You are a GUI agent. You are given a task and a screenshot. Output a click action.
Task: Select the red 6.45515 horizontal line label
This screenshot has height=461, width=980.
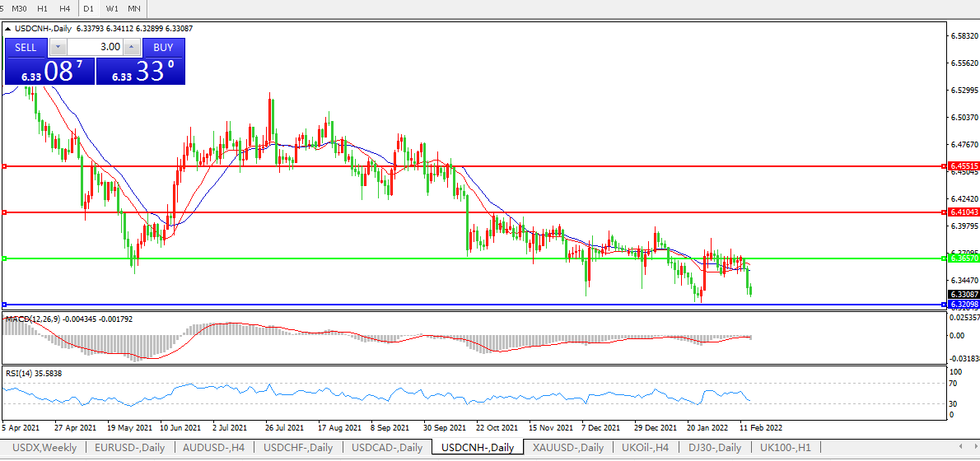pyautogui.click(x=963, y=165)
